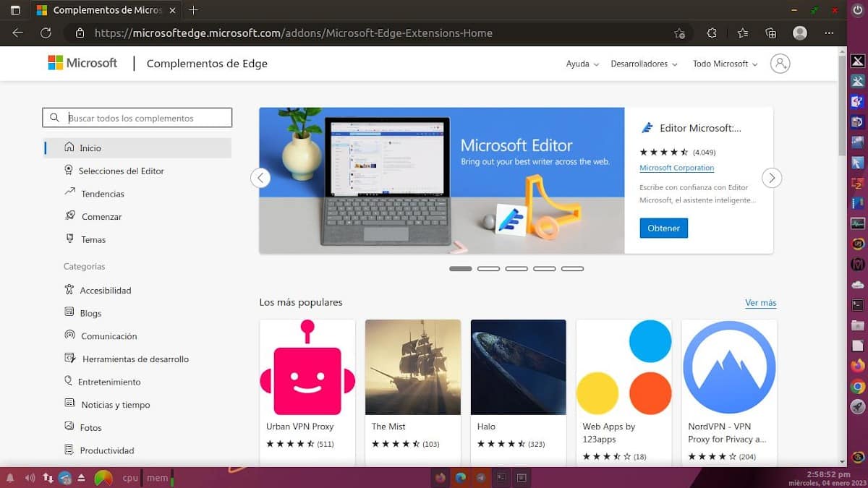The height and width of the screenshot is (488, 868).
Task: Click the lock icon in the address bar
Action: point(80,33)
